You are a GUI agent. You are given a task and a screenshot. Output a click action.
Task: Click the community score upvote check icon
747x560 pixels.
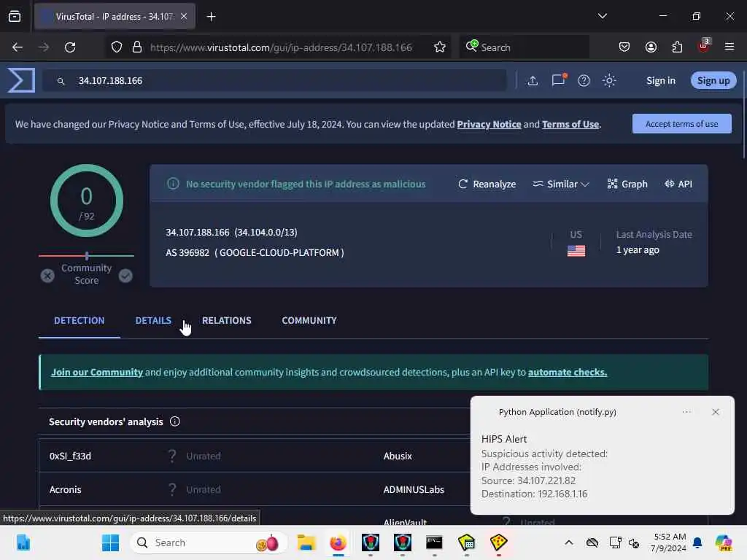[125, 276]
